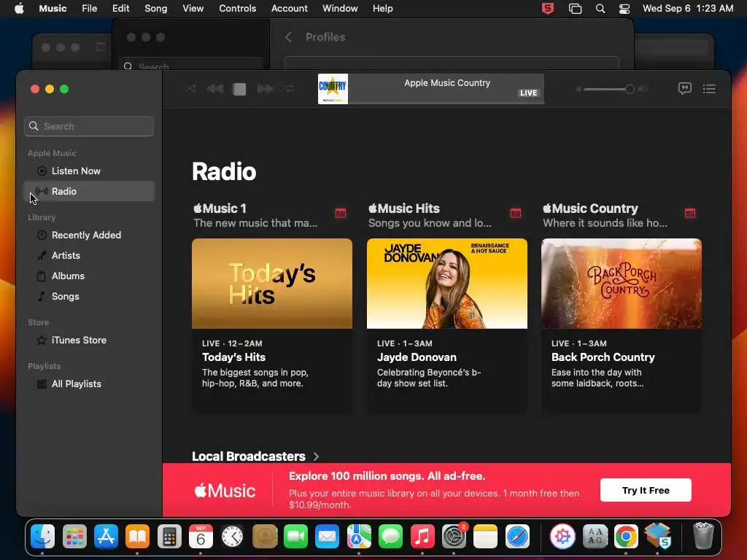Click the back chevron in the Profiles window

(x=288, y=37)
